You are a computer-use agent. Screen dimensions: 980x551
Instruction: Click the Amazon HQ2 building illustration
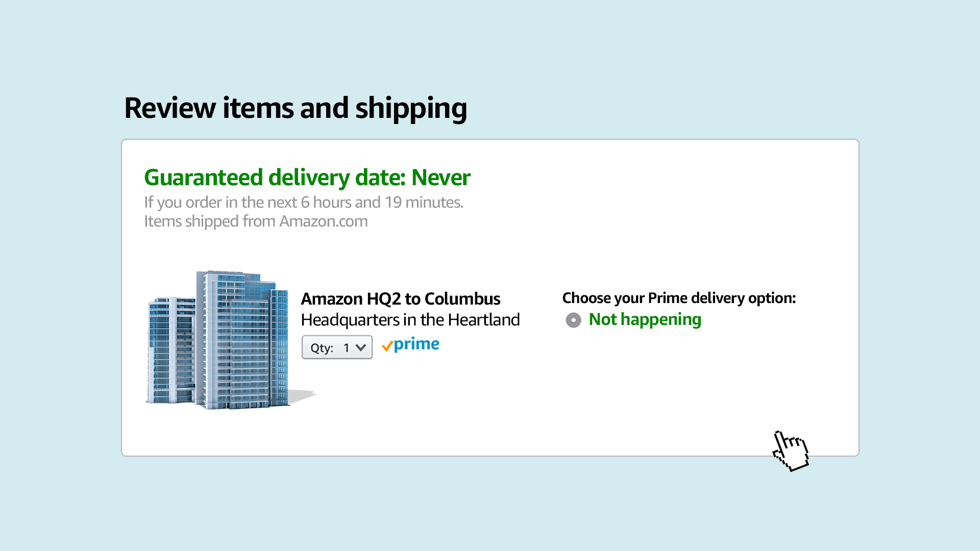(225, 337)
